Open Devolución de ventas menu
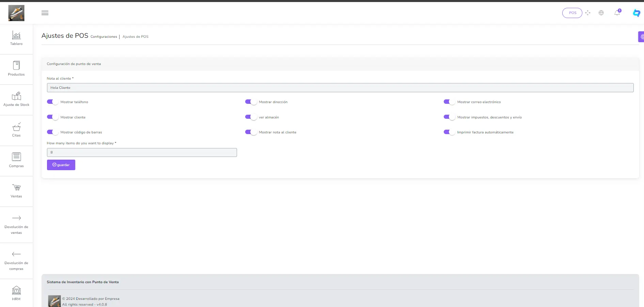Image resolution: width=644 pixels, height=307 pixels. click(x=16, y=225)
